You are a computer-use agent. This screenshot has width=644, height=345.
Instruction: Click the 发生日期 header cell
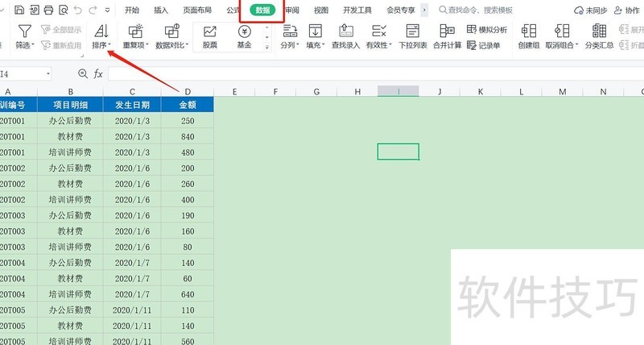click(132, 105)
